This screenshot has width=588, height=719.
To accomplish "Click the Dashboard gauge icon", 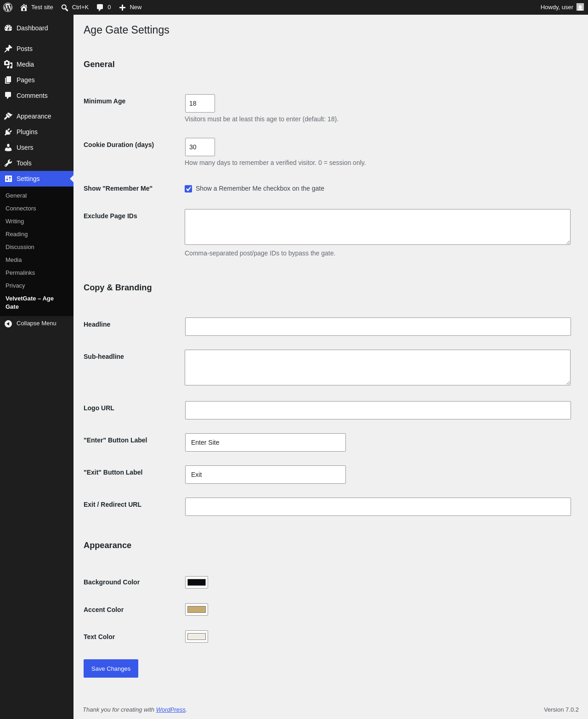I will click(8, 28).
